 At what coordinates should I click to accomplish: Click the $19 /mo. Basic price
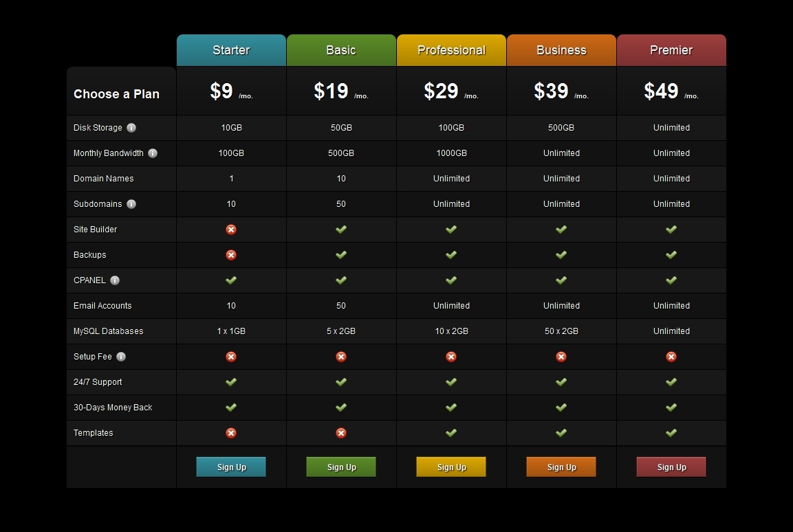tap(341, 91)
